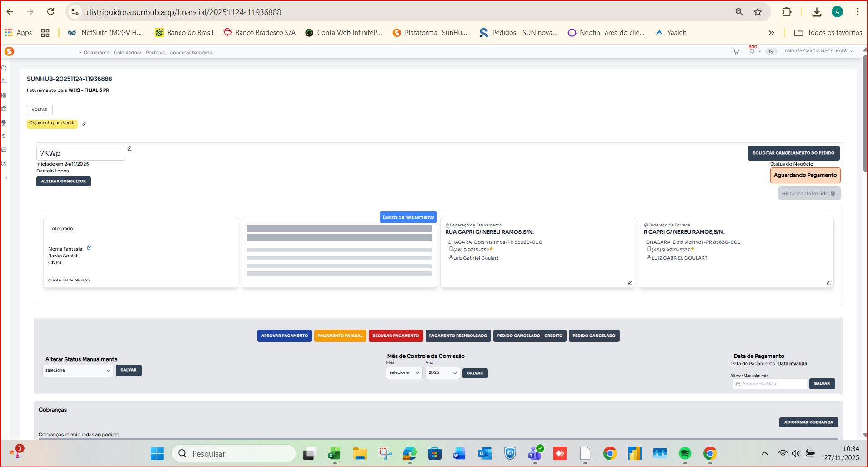Click the Selecione a Data field

click(x=769, y=384)
